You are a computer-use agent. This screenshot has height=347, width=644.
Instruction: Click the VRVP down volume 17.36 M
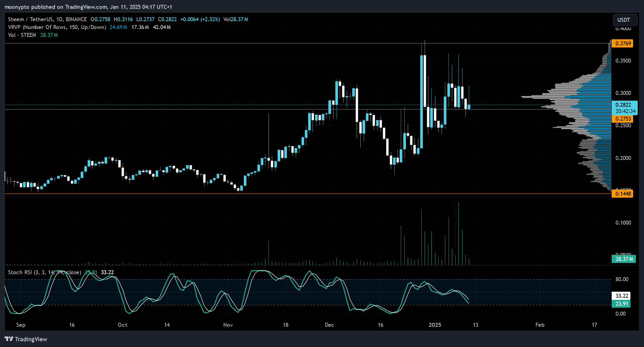140,27
